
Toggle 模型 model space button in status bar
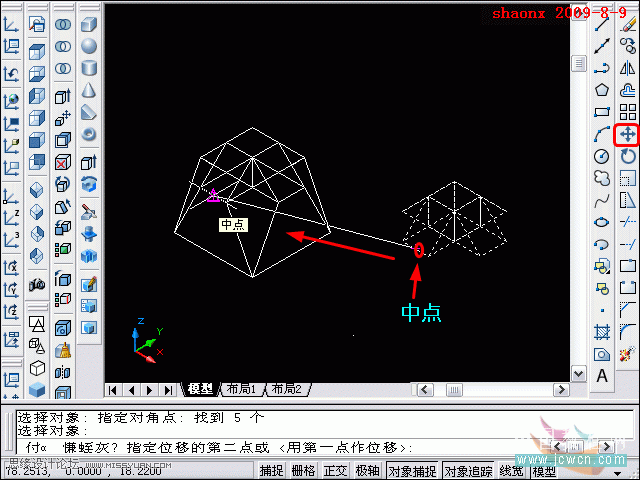tap(544, 471)
